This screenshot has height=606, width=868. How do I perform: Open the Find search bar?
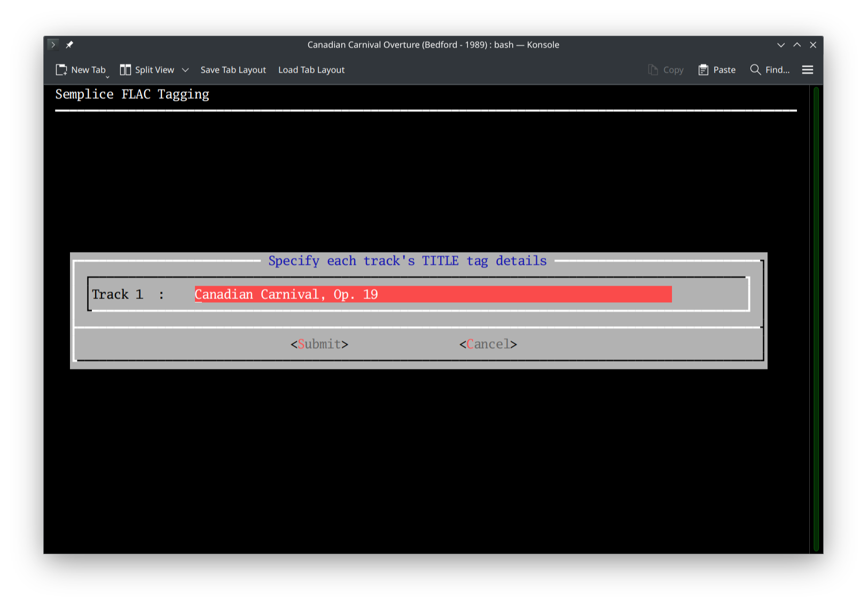(x=770, y=69)
